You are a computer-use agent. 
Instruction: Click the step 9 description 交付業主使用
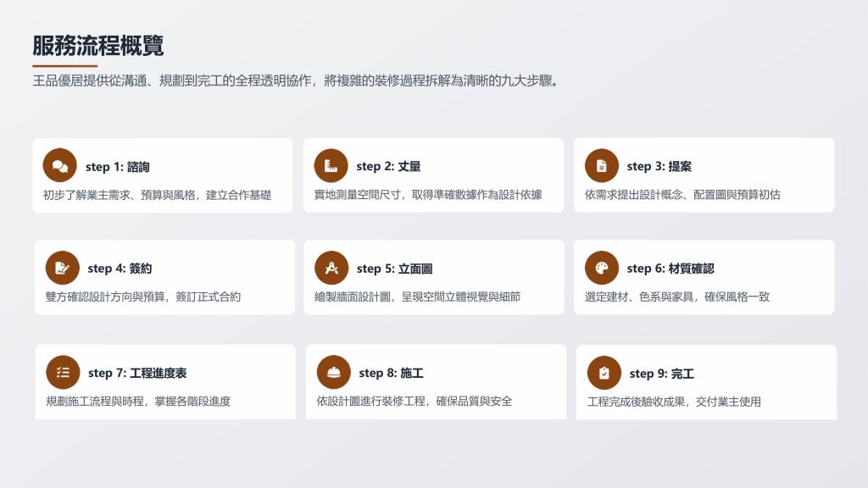click(674, 402)
